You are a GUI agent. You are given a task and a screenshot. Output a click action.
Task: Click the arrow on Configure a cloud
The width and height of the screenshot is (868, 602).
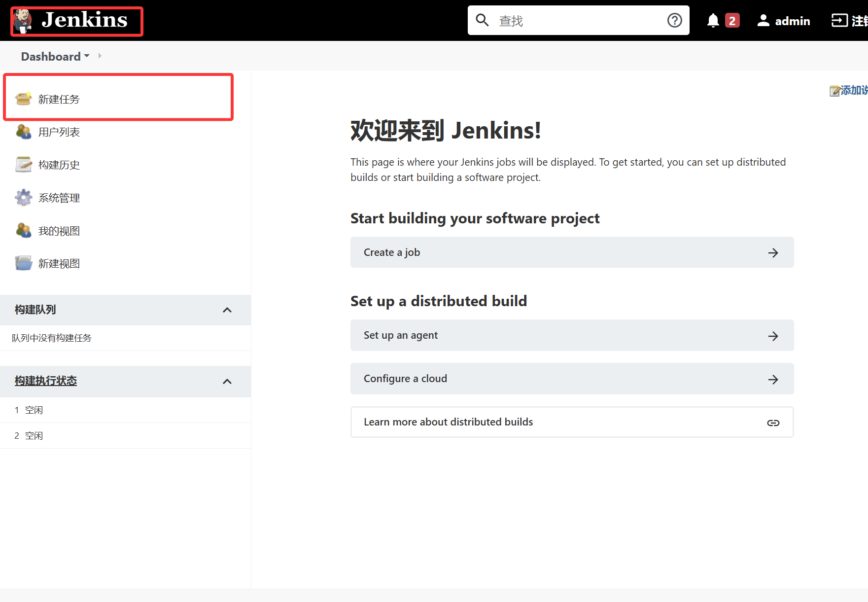773,380
